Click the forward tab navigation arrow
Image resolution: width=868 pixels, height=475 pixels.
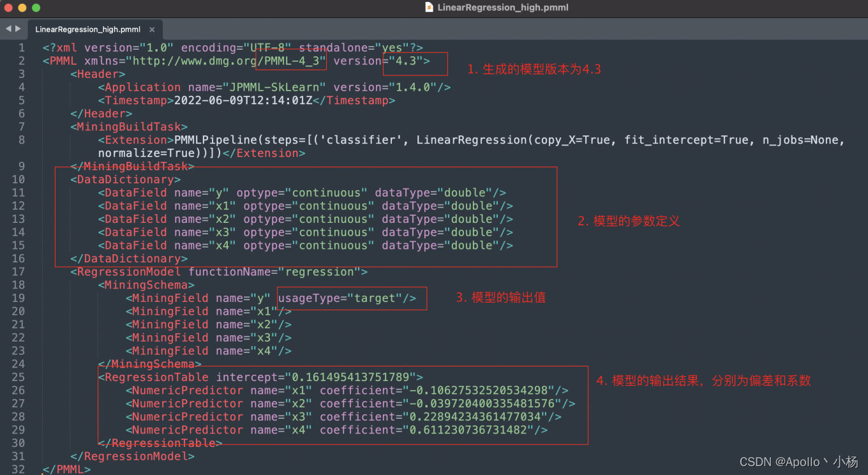17,28
